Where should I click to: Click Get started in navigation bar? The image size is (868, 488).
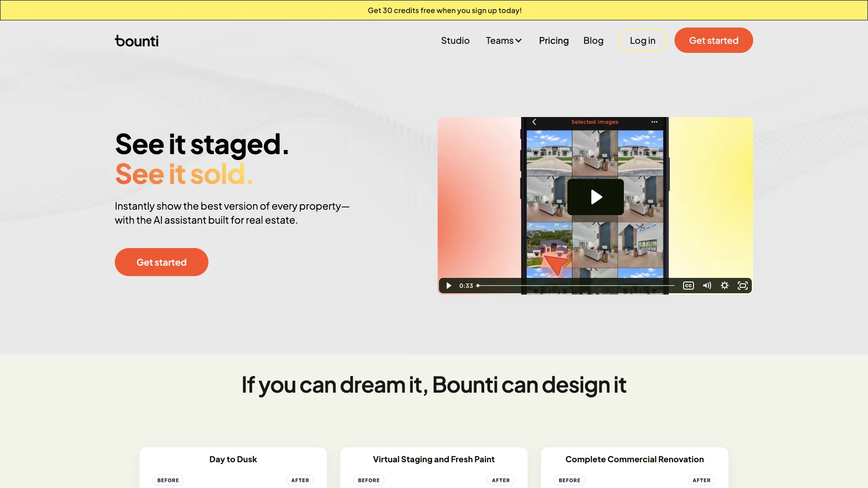click(x=713, y=41)
